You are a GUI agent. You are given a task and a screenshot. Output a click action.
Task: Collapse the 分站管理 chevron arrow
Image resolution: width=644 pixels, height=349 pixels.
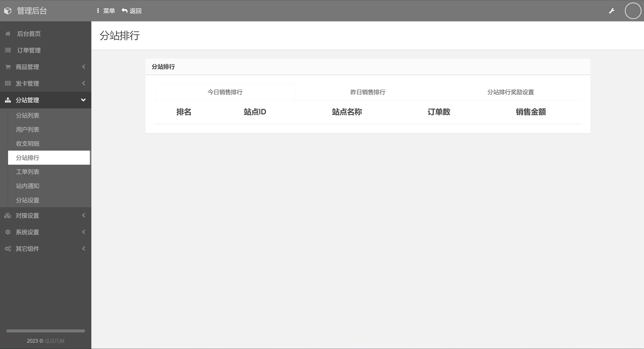83,100
